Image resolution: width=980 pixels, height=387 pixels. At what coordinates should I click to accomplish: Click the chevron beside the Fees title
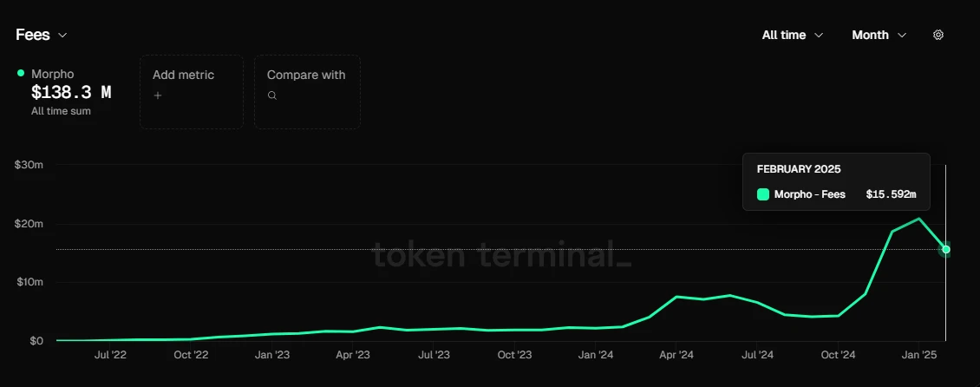[62, 36]
